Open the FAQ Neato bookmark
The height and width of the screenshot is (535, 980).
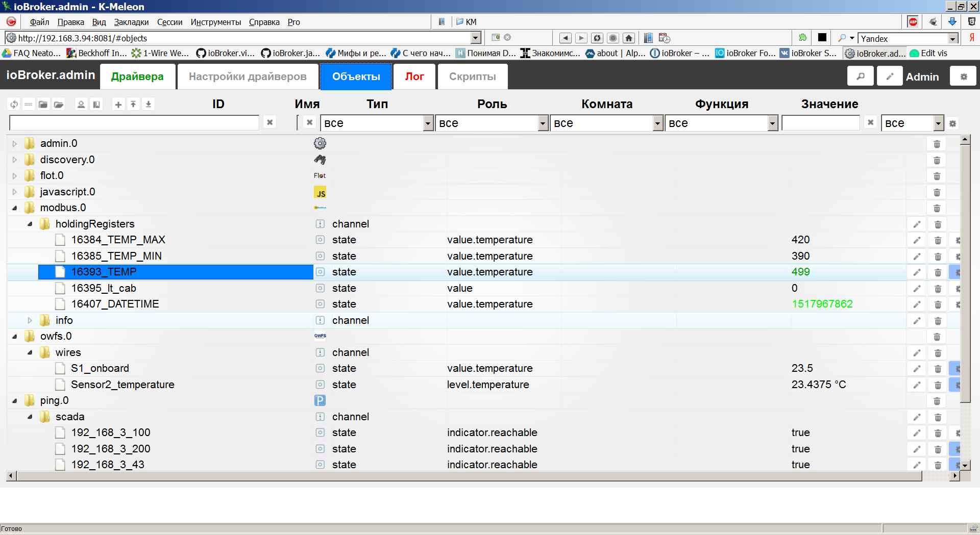[x=32, y=53]
